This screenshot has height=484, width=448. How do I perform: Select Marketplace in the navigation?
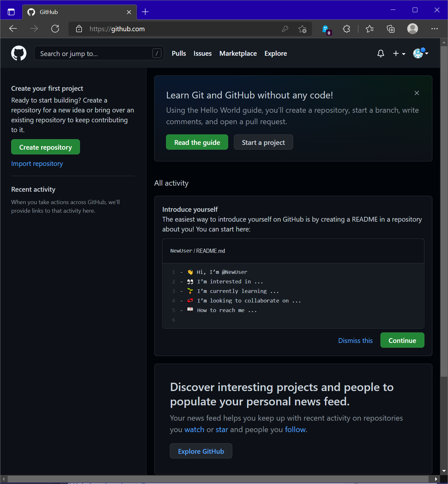coord(238,53)
